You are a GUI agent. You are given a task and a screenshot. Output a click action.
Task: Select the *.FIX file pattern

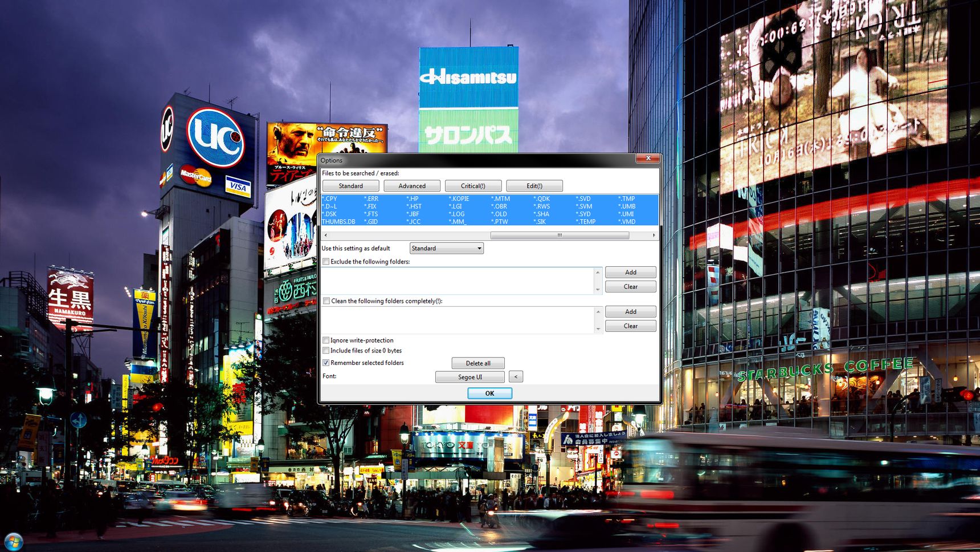tap(370, 206)
